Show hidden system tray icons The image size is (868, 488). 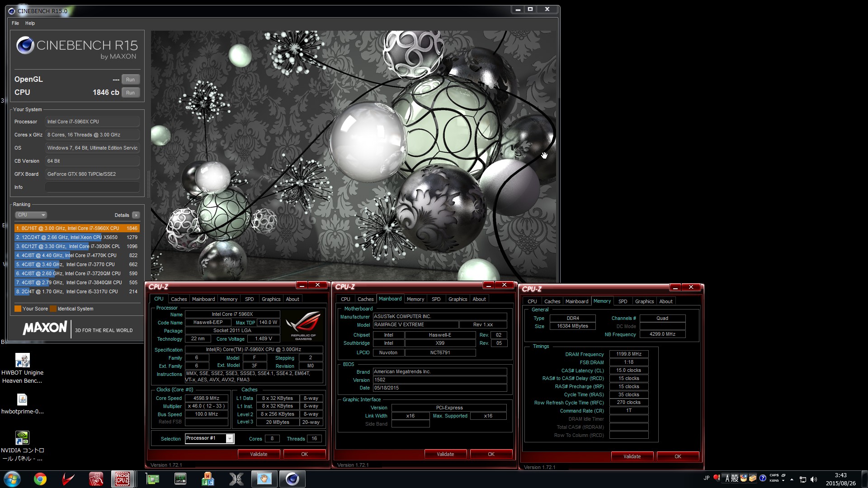(x=792, y=479)
